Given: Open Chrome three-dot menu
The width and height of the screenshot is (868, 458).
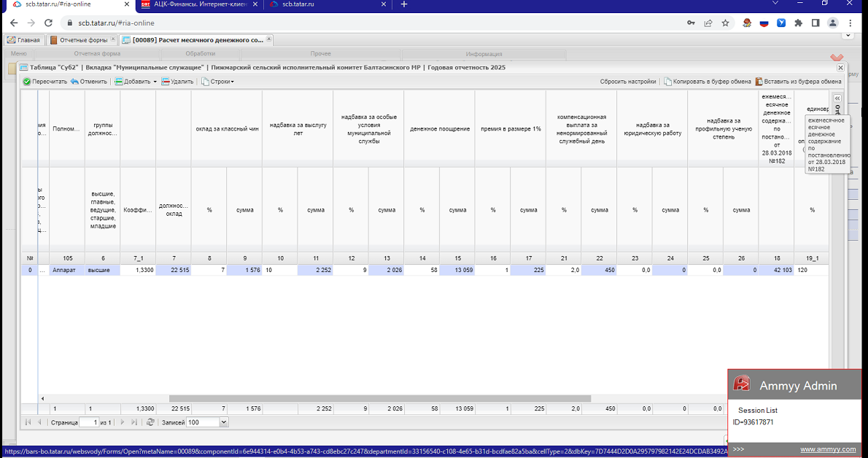Looking at the screenshot, I should pos(850,23).
